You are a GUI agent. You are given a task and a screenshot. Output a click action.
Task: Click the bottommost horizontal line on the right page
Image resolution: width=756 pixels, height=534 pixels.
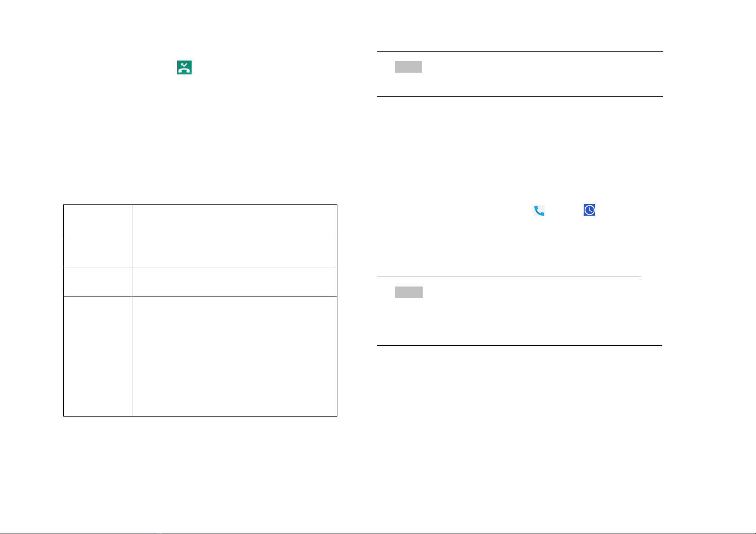[x=520, y=345]
